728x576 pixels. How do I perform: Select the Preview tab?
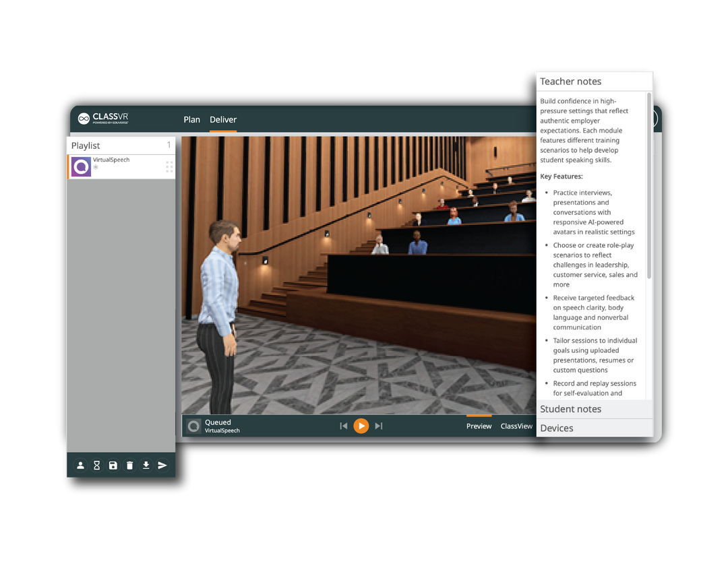pyautogui.click(x=479, y=426)
